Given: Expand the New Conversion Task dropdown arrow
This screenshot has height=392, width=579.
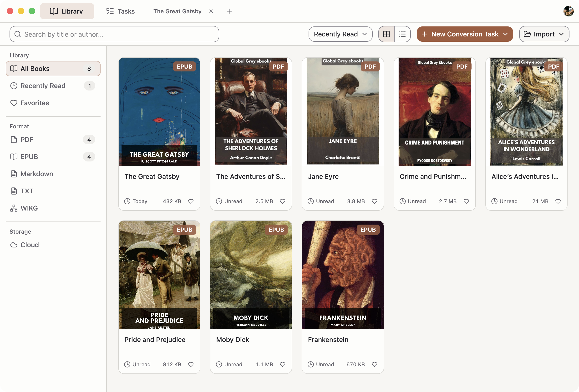Looking at the screenshot, I should click(x=506, y=34).
